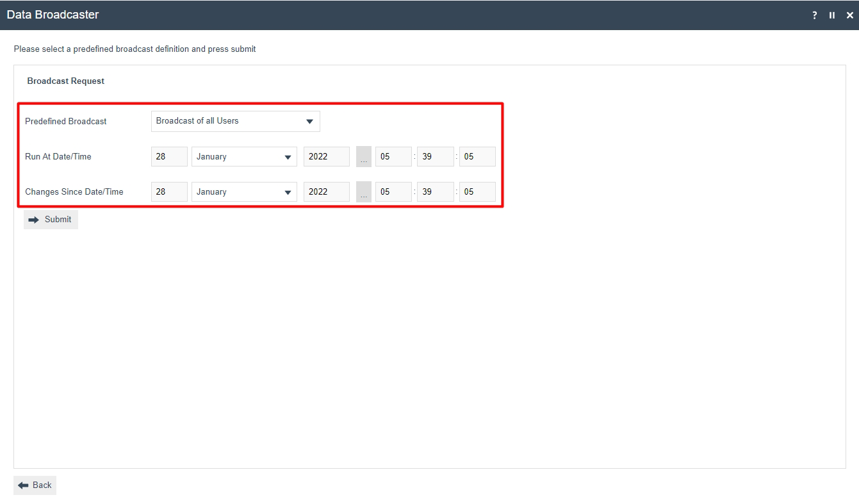Click the Changes Since day field
The height and width of the screenshot is (504, 859).
click(x=169, y=192)
